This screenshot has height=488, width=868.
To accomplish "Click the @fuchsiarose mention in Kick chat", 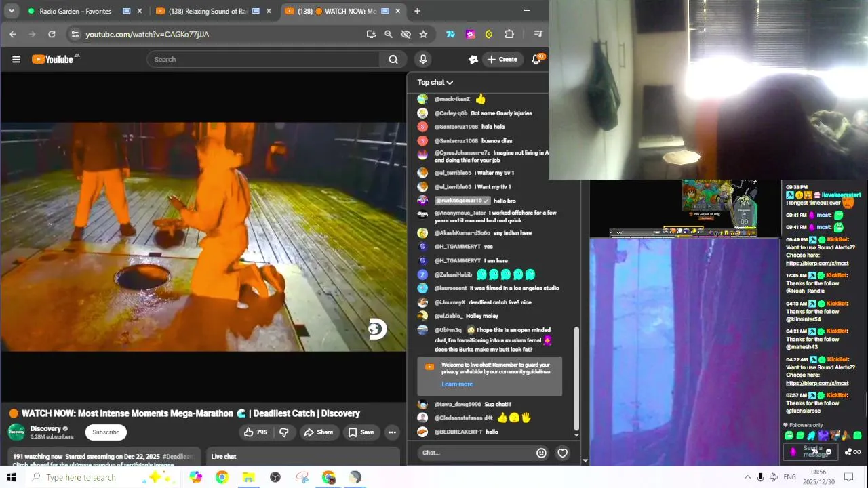I will tap(803, 411).
